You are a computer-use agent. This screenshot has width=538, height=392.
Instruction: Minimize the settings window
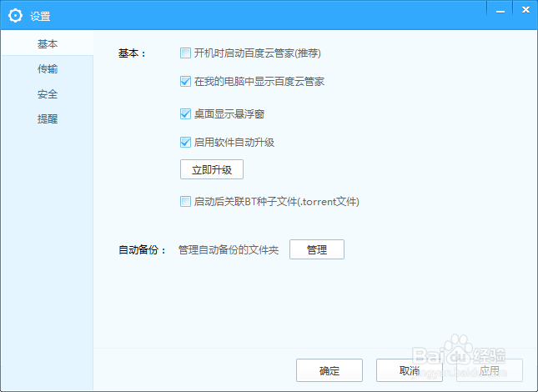500,10
